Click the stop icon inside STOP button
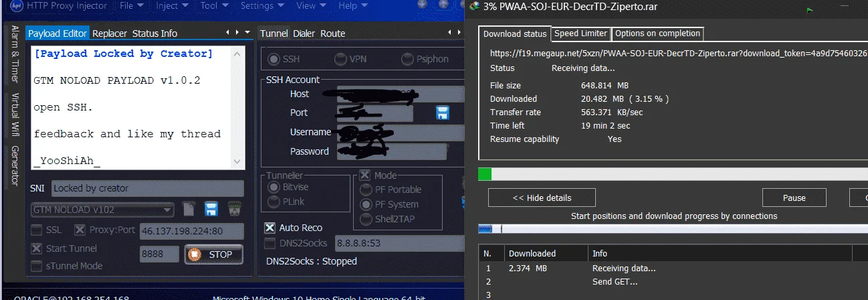 [195, 254]
